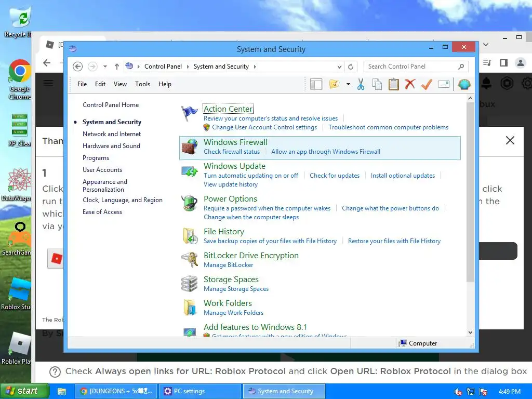Click in Search Control Panel field
This screenshot has width=532, height=399.
tap(411, 66)
